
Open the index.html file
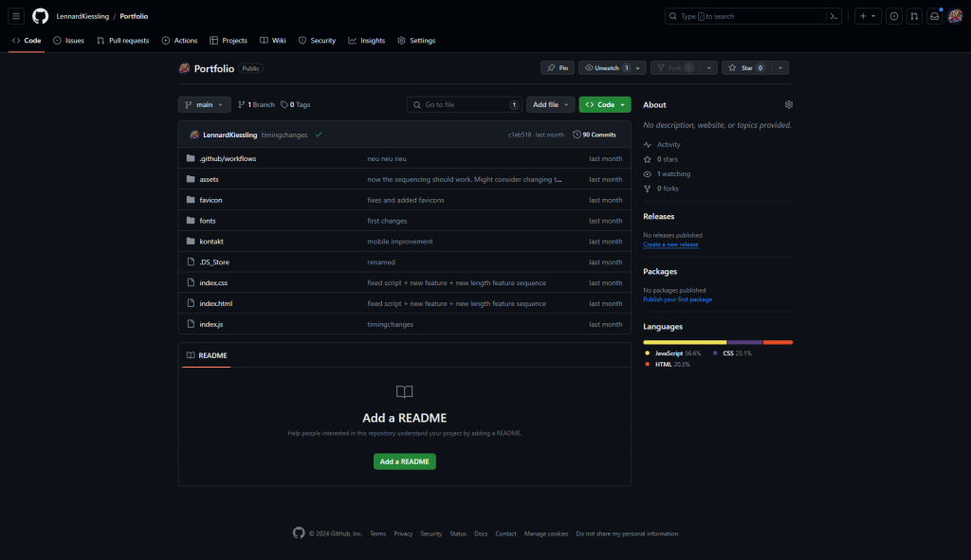pyautogui.click(x=216, y=304)
